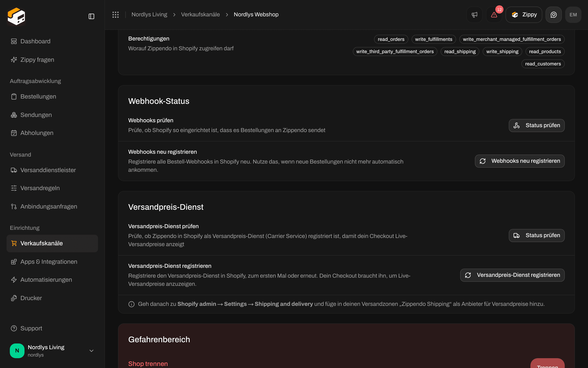Image resolution: width=588 pixels, height=368 pixels.
Task: Click Status prüfen for Versandpreis-Dienst
Action: 537,235
